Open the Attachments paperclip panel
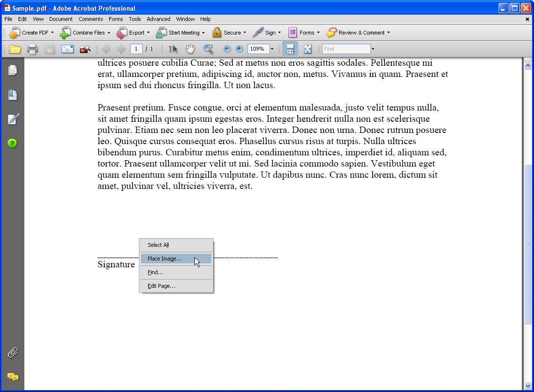This screenshot has width=534, height=392. [13, 353]
